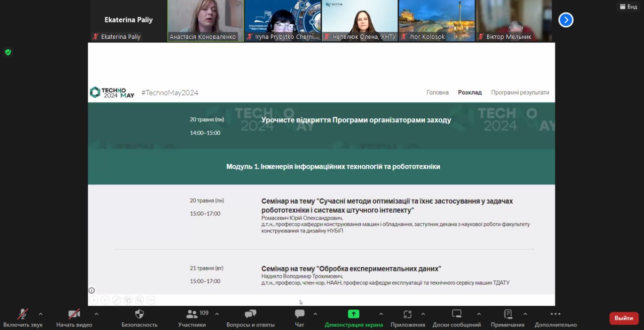Expand arrow next to participants count 109
The height and width of the screenshot is (330, 644).
pyautogui.click(x=217, y=313)
